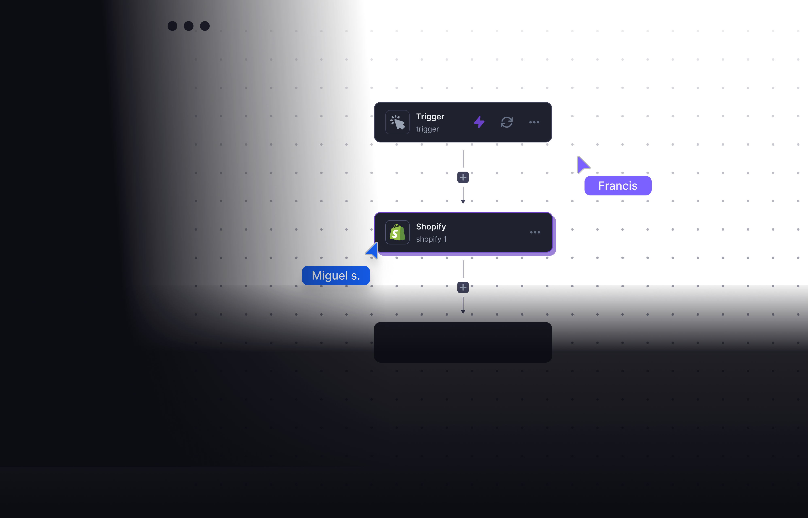Add step below the Shopify node

(463, 288)
